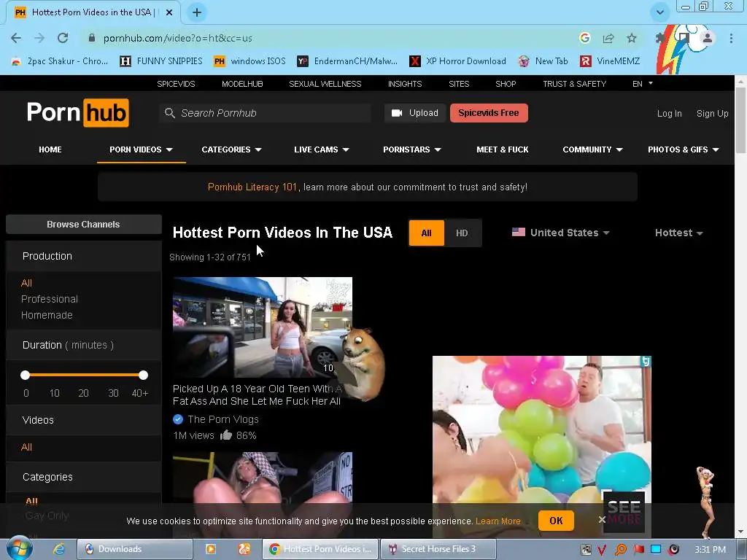This screenshot has height=560, width=747.
Task: Click the orange taskbar icon beside media player
Action: (244, 549)
